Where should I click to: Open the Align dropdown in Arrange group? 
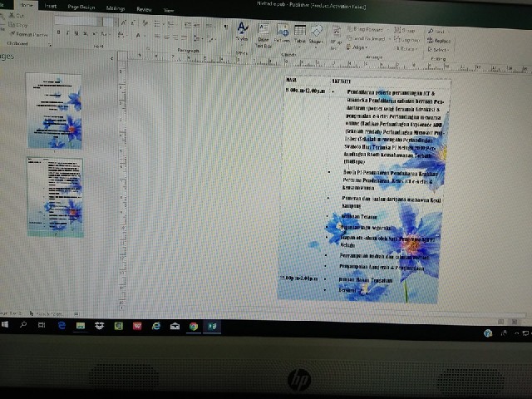[x=358, y=47]
